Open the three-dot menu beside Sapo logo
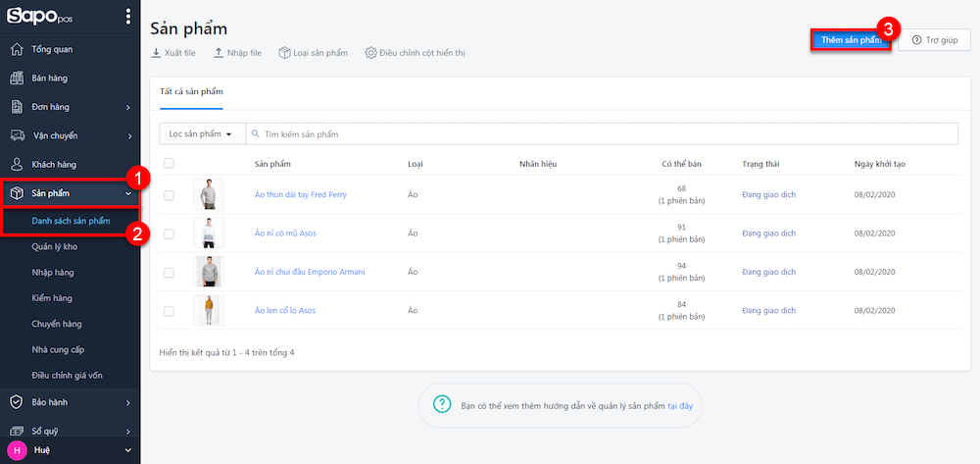 pyautogui.click(x=128, y=17)
